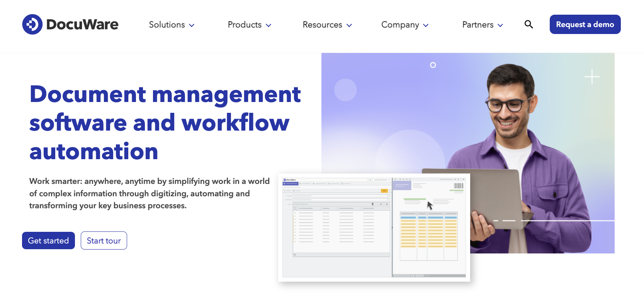Click the product screenshot thumbnail
The width and height of the screenshot is (644, 306).
[374, 228]
